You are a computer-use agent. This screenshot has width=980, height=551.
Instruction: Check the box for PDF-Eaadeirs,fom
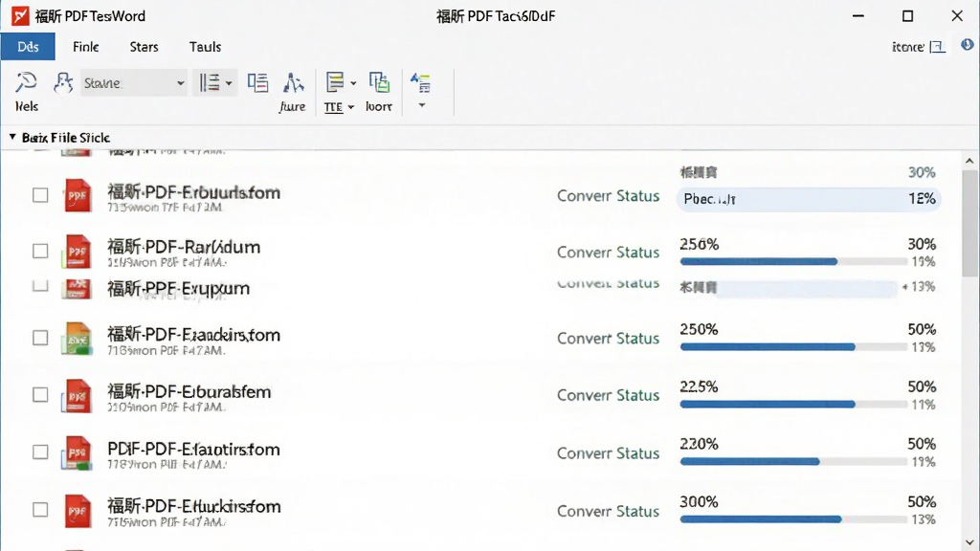pyautogui.click(x=40, y=338)
